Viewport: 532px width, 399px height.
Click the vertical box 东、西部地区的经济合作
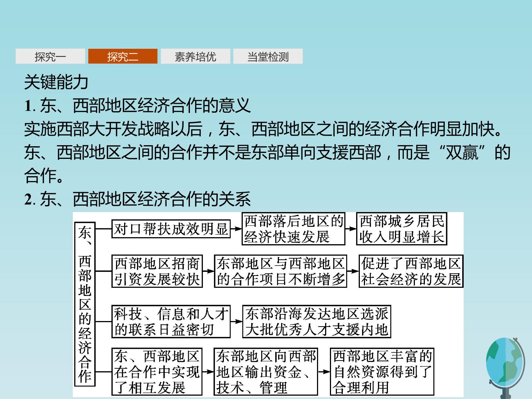coord(85,304)
